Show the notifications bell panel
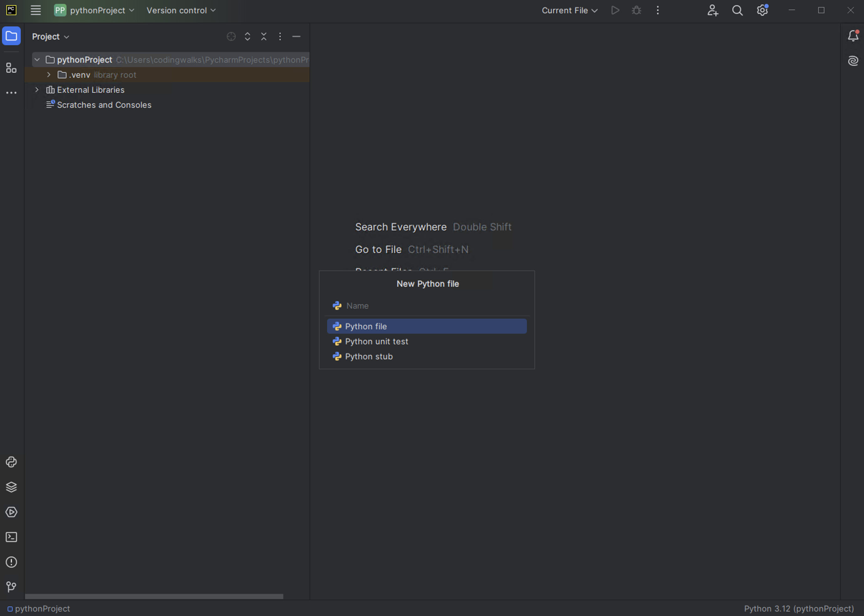 click(853, 36)
